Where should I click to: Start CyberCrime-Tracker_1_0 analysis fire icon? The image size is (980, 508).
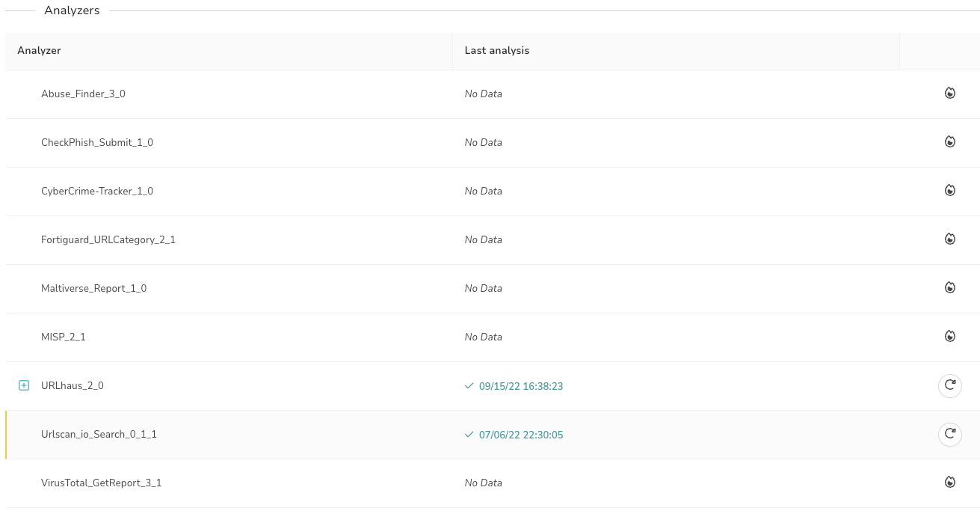coord(949,190)
